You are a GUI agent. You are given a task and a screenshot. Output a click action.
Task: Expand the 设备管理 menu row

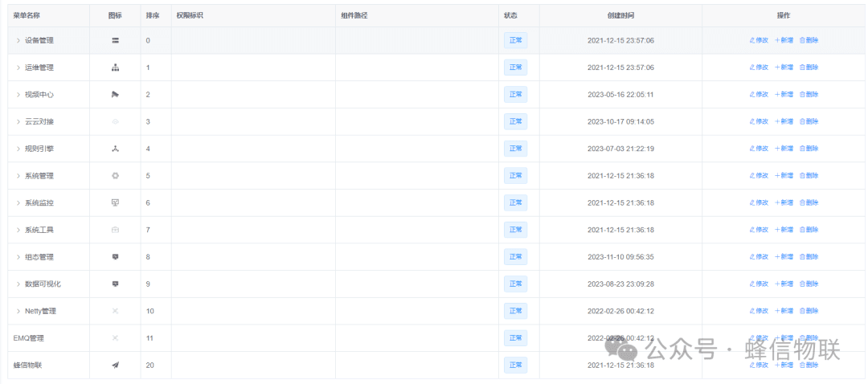pos(18,40)
